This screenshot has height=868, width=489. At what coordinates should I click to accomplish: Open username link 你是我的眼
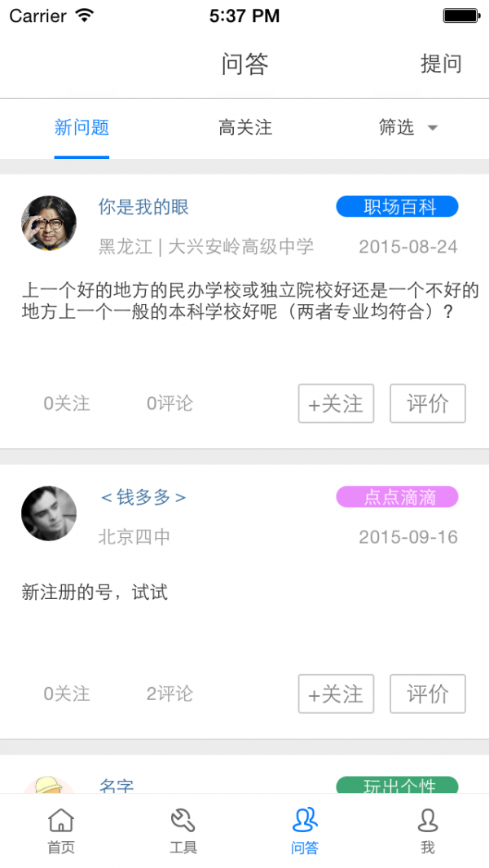tap(143, 207)
